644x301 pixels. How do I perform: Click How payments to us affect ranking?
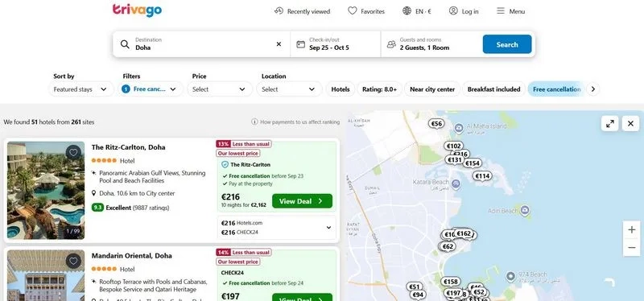(x=295, y=122)
